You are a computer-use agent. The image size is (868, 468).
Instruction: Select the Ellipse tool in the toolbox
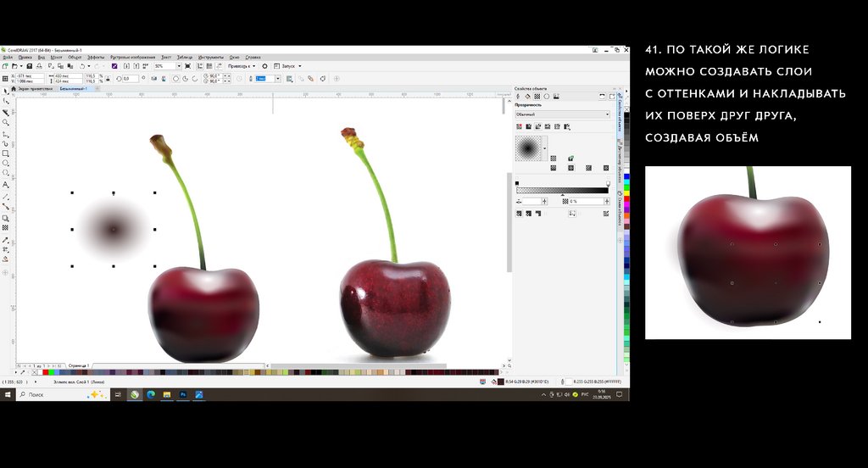pos(6,164)
